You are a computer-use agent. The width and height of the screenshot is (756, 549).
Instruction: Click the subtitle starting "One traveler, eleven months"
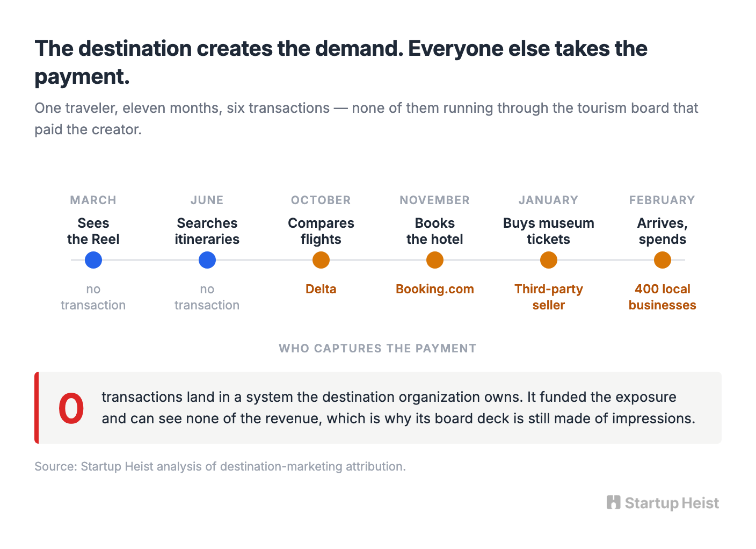[366, 119]
